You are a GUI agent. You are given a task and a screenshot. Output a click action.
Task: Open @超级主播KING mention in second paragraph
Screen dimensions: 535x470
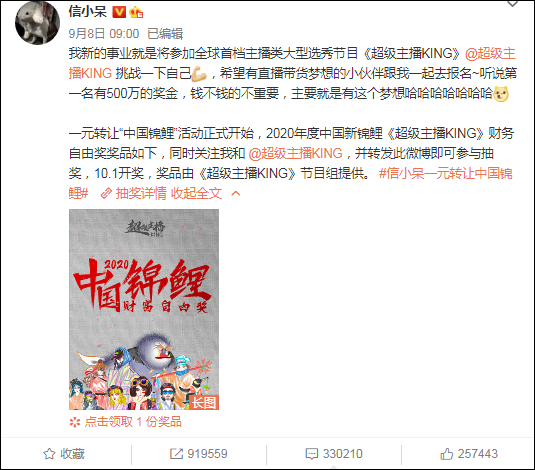(295, 153)
